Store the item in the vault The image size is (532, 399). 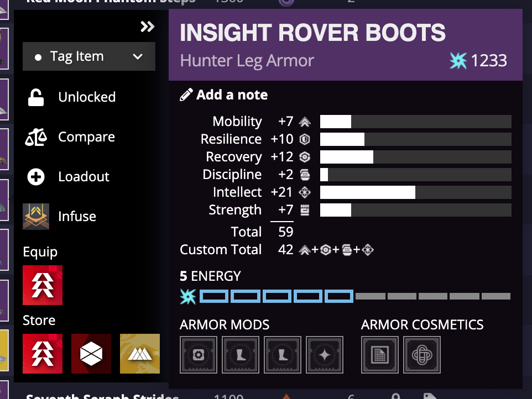tap(91, 354)
